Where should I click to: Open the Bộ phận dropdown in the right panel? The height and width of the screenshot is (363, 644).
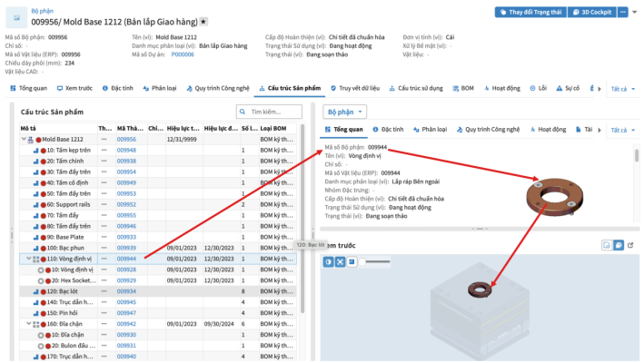(346, 111)
